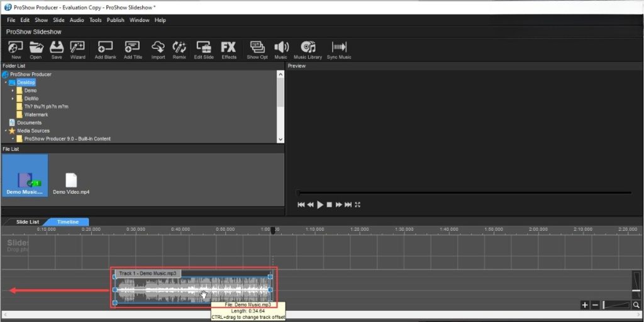Open the Slide menu
This screenshot has height=322, width=644.
pos(58,19)
